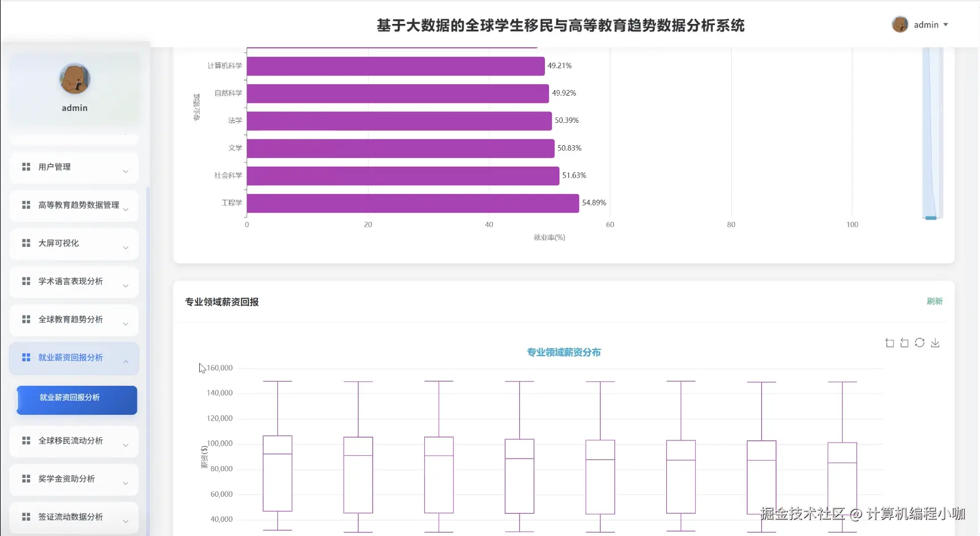Click the panel heading 专业领域薪资回报
The width and height of the screenshot is (980, 536).
[x=222, y=302]
